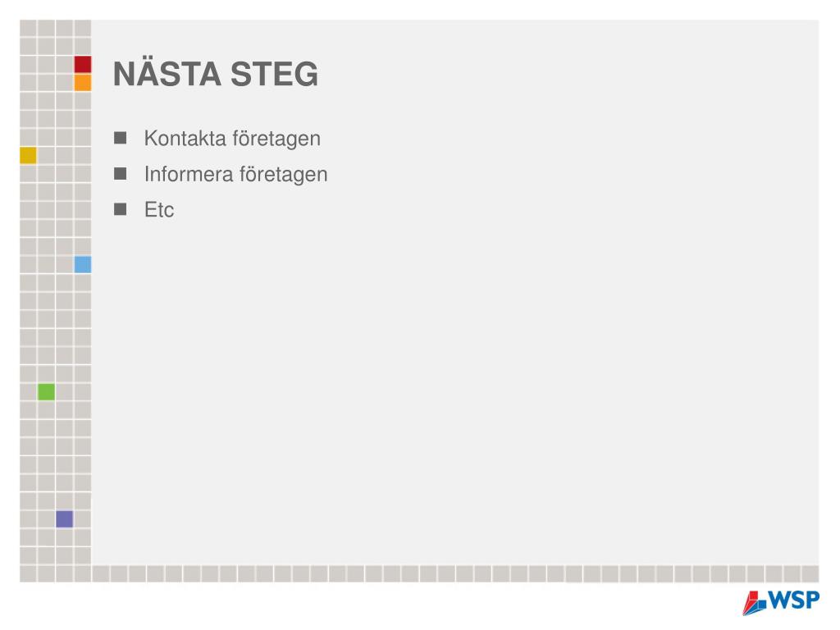Click the NÄSTA STEG heading
This screenshot has height=630, width=840.
pos(216,74)
